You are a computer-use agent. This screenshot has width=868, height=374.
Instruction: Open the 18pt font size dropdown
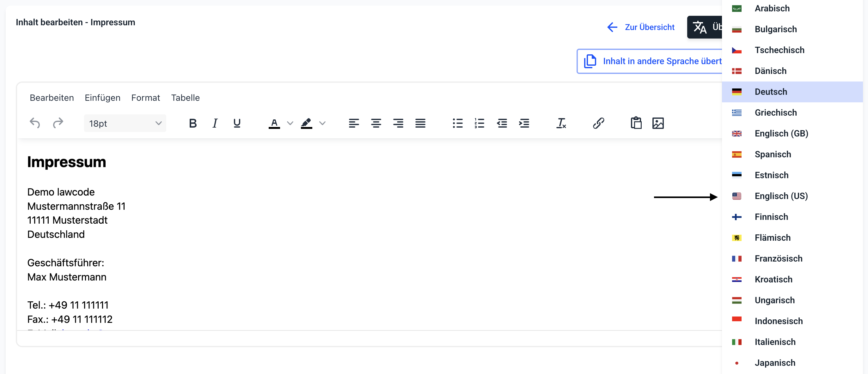(125, 123)
